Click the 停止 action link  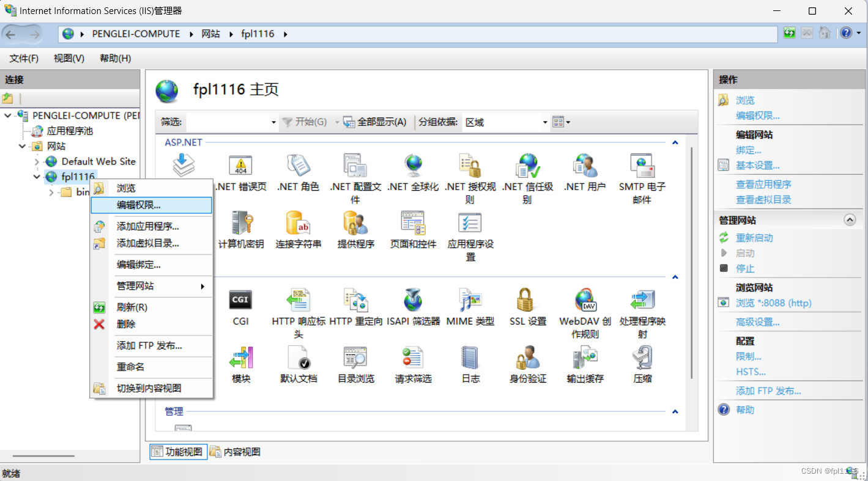pyautogui.click(x=745, y=268)
